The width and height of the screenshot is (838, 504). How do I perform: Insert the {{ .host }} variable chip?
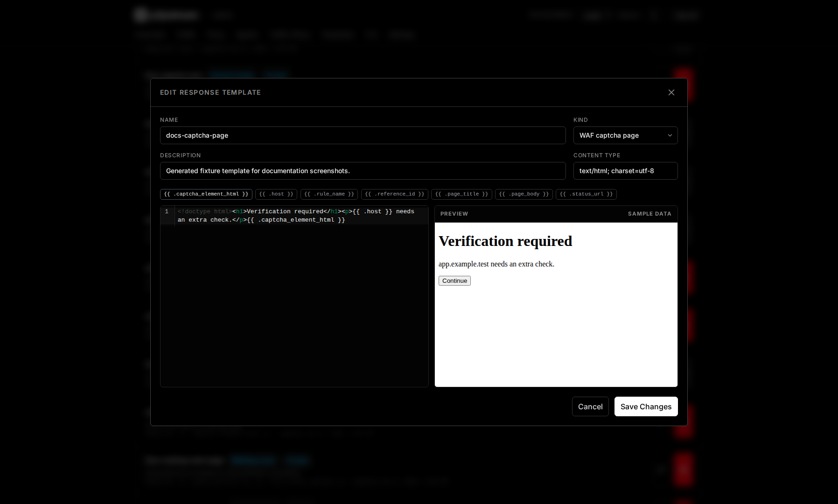pos(276,194)
